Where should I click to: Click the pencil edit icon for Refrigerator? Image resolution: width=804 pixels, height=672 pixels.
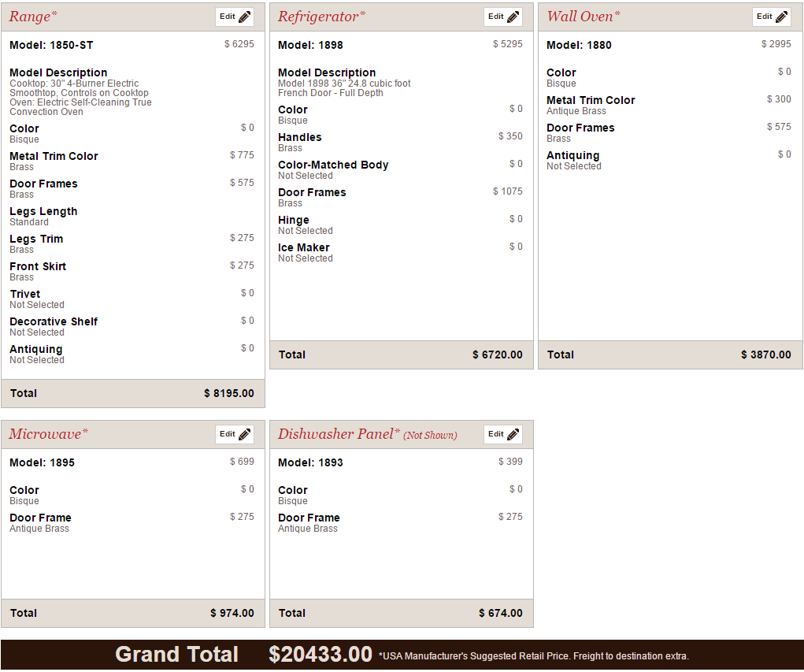(x=513, y=17)
